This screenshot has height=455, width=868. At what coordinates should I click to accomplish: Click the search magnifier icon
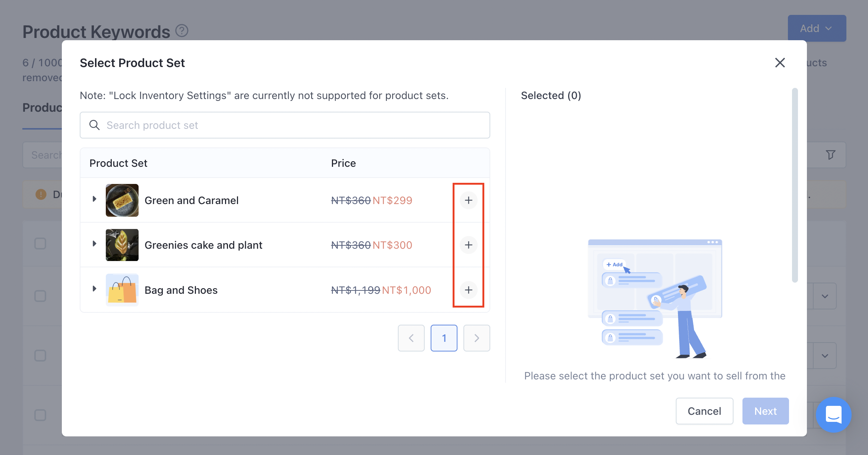tap(95, 125)
